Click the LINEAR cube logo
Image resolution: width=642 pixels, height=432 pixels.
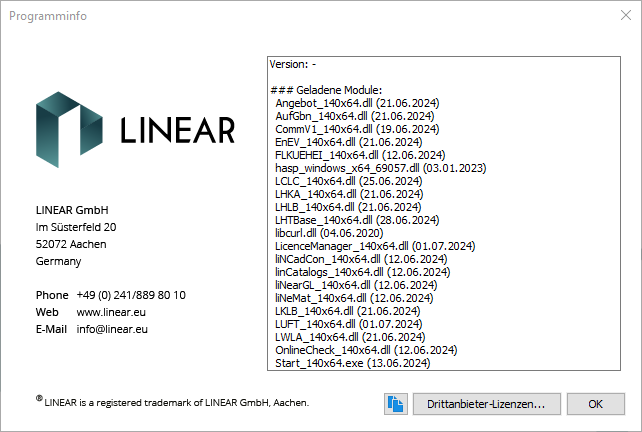click(x=69, y=129)
